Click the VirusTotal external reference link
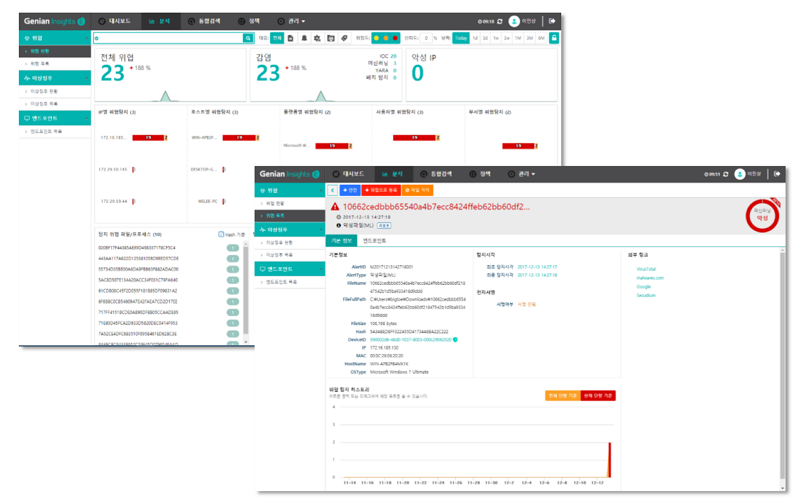Image resolution: width=800 pixels, height=503 pixels. (646, 269)
